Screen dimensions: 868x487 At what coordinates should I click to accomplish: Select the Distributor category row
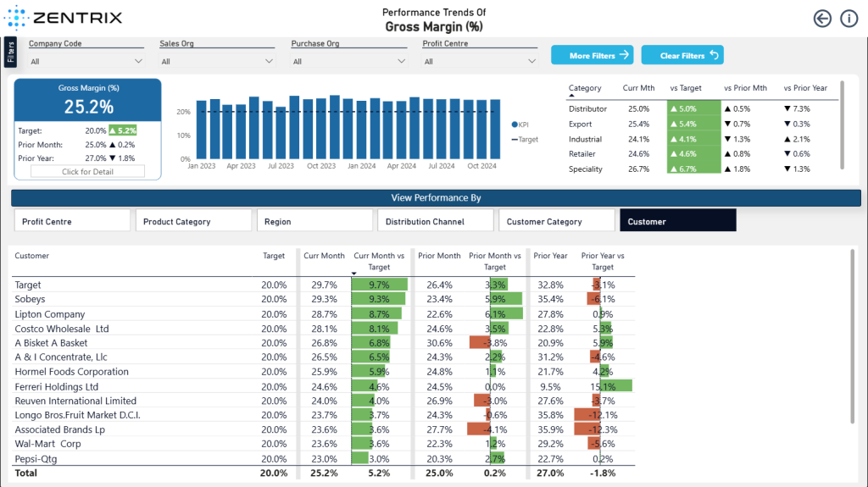click(701, 109)
